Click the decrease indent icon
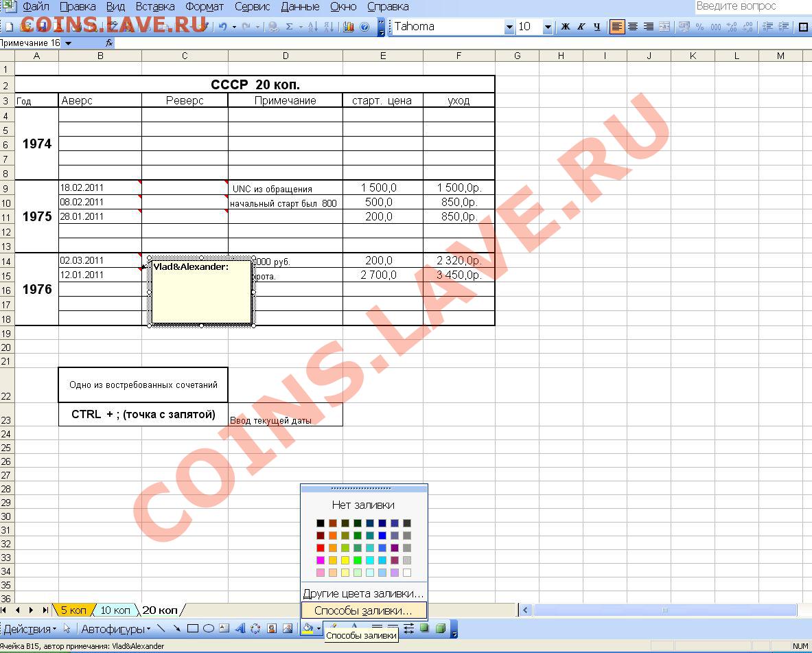 tap(768, 27)
